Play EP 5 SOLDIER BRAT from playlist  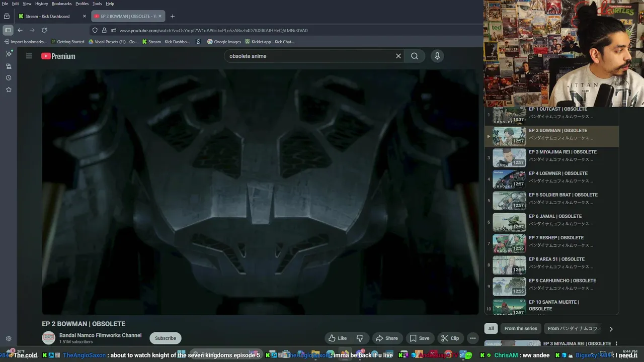coord(551,201)
